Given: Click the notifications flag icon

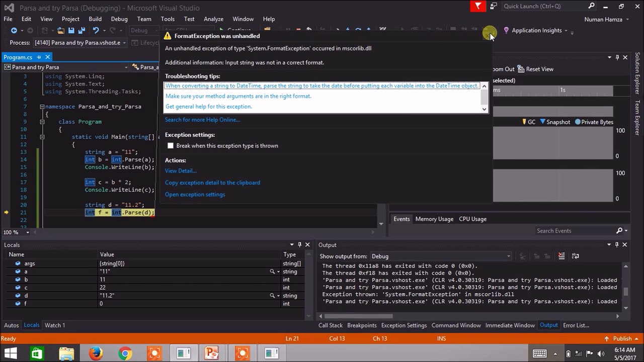Looking at the screenshot, I should [x=478, y=6].
